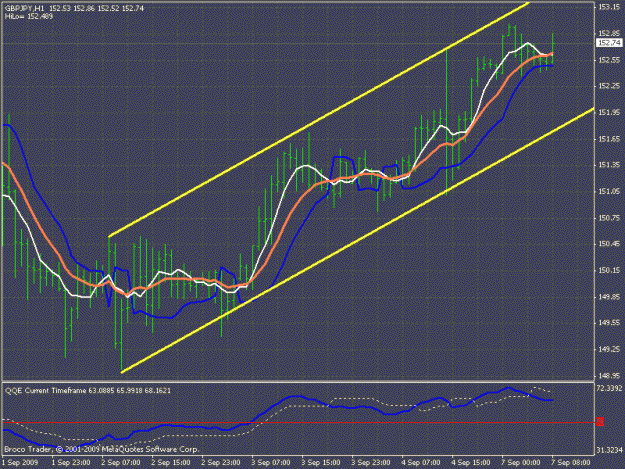The width and height of the screenshot is (625, 469).
Task: Select the 150.45 price axis label
Action: coord(609,244)
